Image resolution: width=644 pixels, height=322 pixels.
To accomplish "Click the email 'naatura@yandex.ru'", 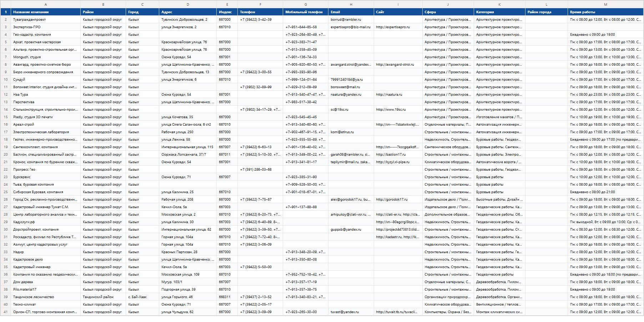I will 351,95.
